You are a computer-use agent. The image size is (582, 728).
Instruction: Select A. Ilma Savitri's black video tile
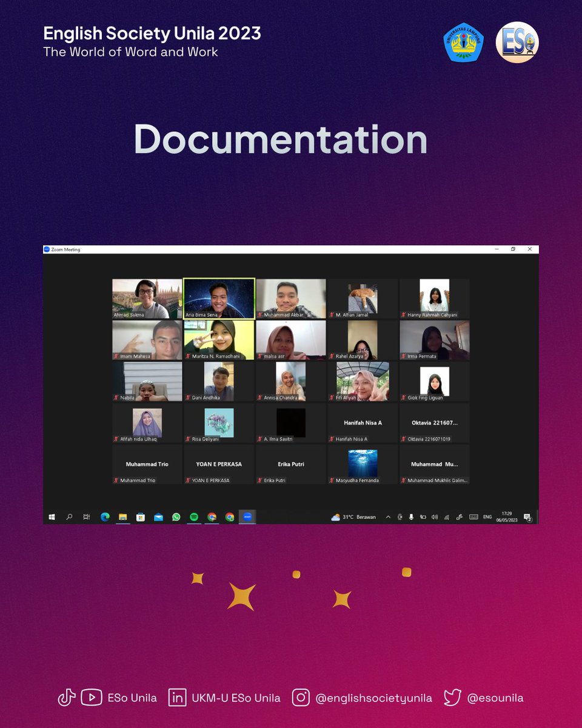tap(291, 423)
